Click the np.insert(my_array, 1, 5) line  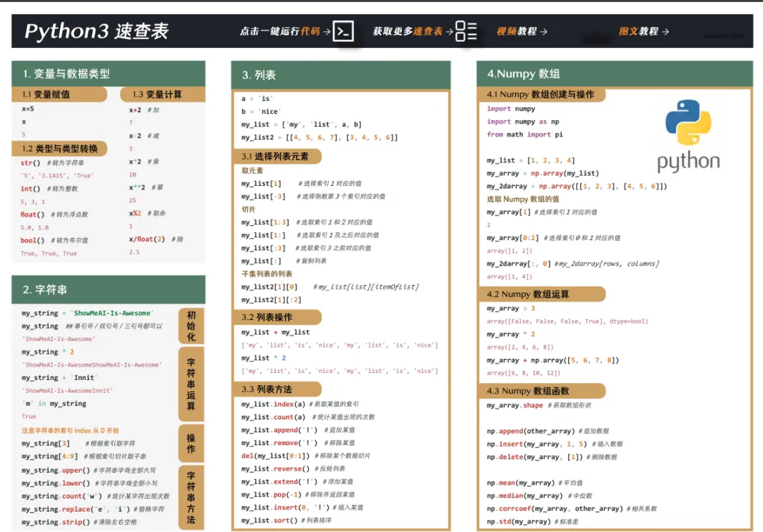(555, 444)
